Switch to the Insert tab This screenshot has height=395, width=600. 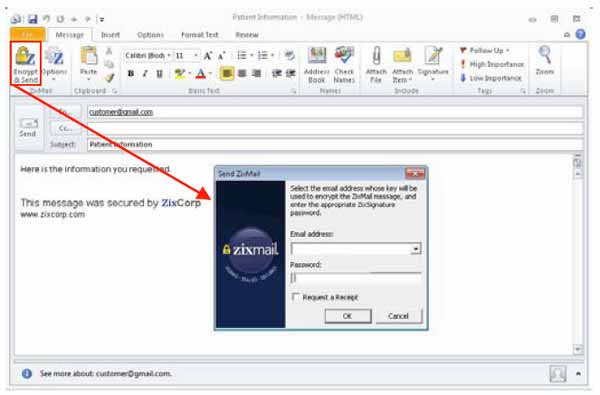[110, 35]
